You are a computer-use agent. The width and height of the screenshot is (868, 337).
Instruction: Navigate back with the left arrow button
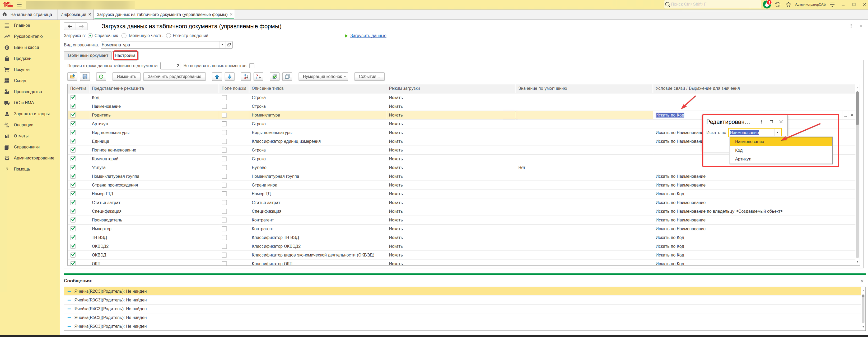click(x=70, y=26)
